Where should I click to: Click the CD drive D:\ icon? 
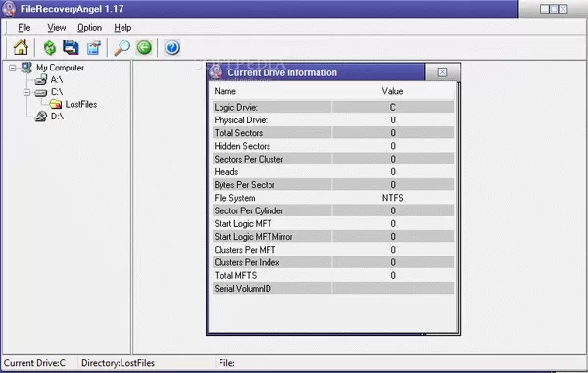tap(41, 117)
